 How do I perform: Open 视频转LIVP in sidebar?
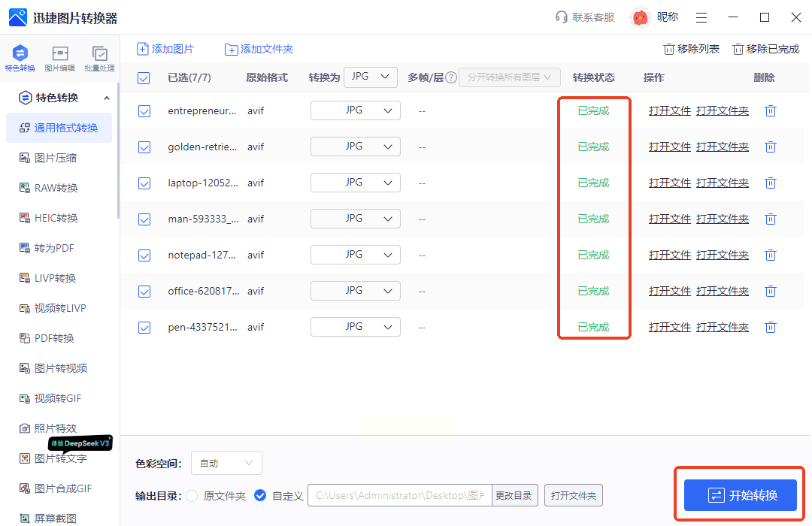click(x=53, y=308)
